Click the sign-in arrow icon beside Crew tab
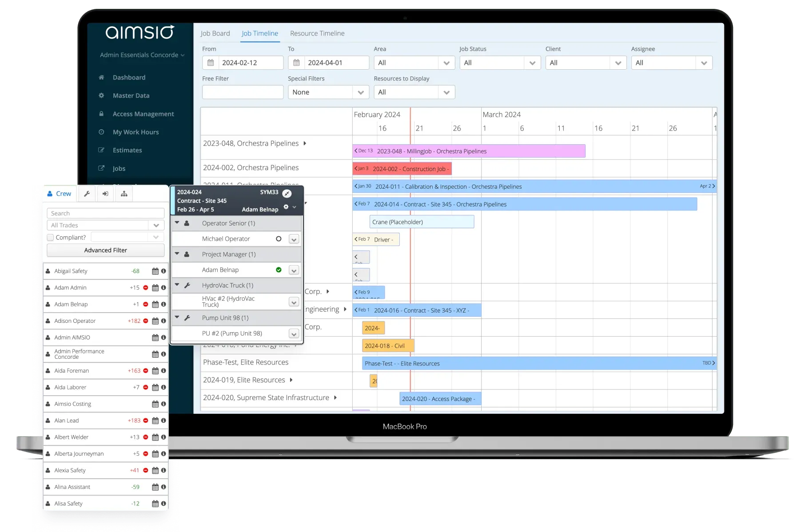The image size is (805, 532). coord(105,194)
